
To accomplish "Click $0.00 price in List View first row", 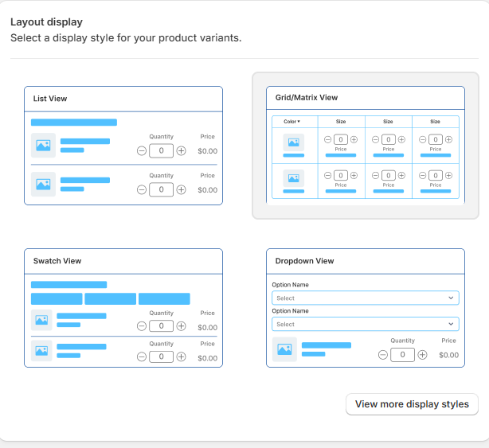I will pos(208,151).
